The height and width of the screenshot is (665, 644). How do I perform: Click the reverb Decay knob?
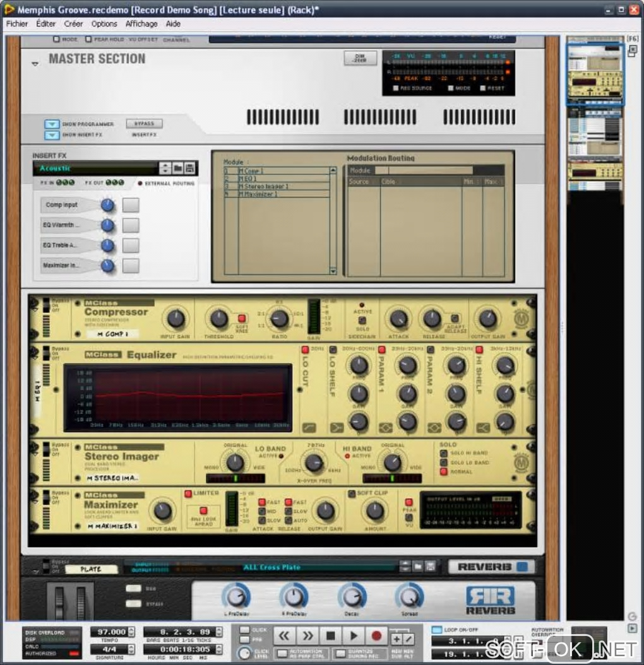pyautogui.click(x=352, y=597)
